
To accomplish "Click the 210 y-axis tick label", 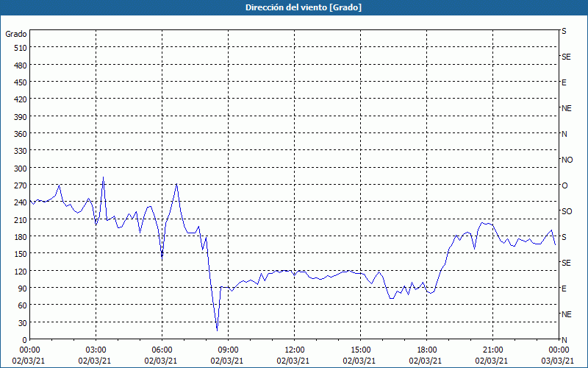I will coord(21,219).
